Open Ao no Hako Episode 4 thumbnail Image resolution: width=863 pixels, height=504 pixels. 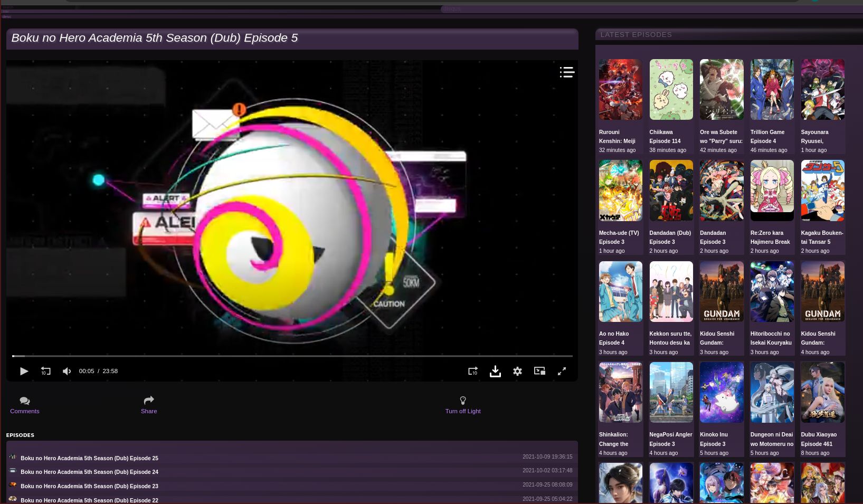coord(620,291)
